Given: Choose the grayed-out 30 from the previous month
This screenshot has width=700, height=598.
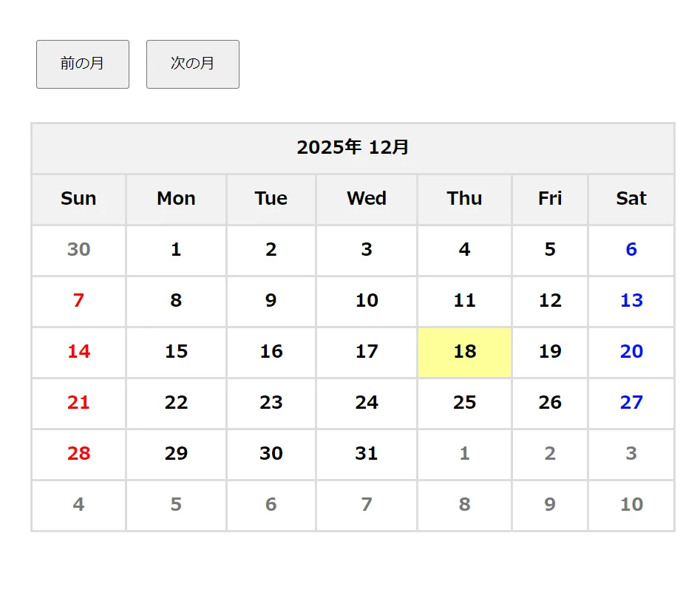Looking at the screenshot, I should (x=78, y=250).
